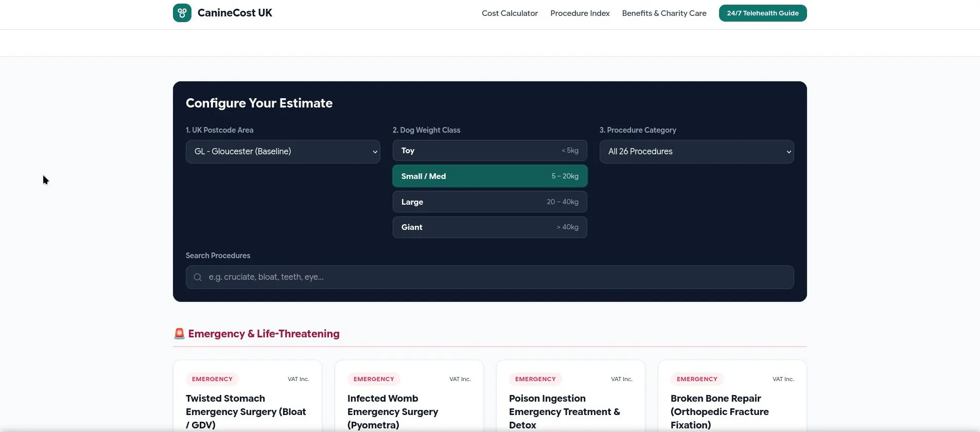Click the CanineCost UK paw logo icon
The width and height of the screenshot is (980, 432).
[x=182, y=13]
